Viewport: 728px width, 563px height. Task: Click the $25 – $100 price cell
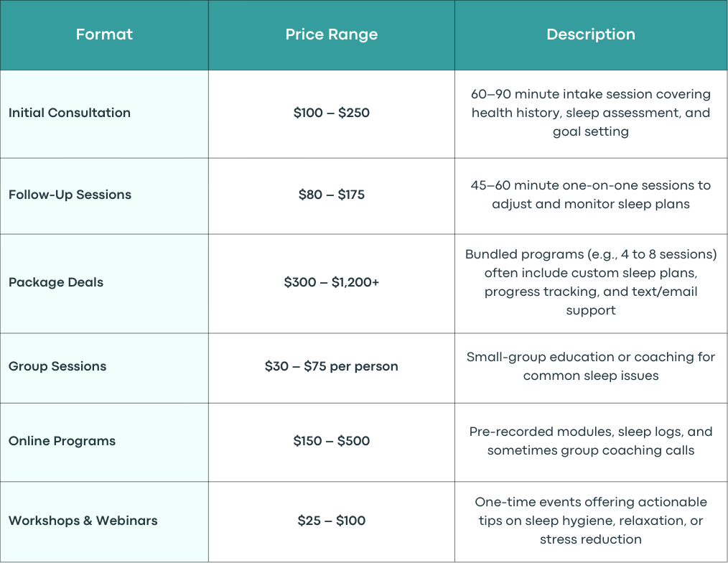[x=332, y=521]
